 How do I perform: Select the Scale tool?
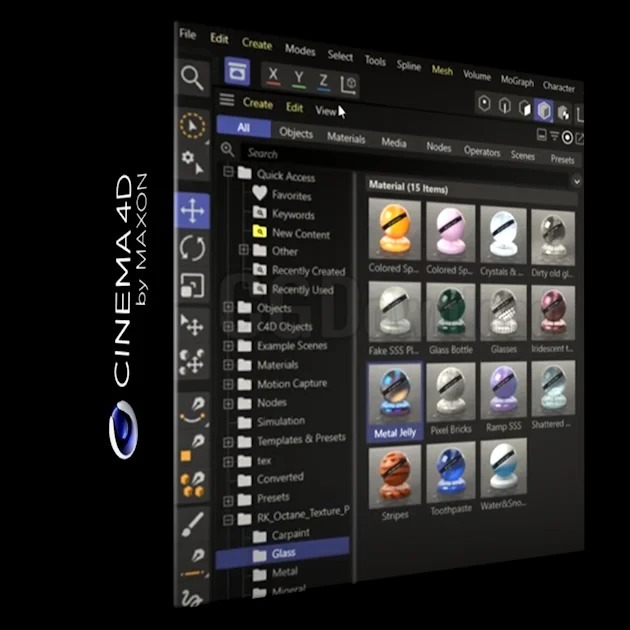pyautogui.click(x=192, y=285)
